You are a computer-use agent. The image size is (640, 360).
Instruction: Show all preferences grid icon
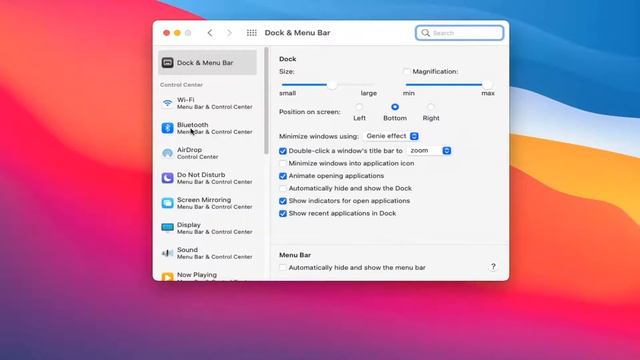point(251,33)
